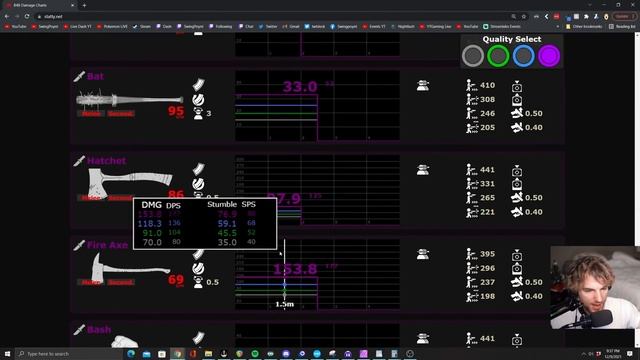Viewport: 640px width, 360px height.
Task: Click the melee knife icon beside Bat
Action: click(x=79, y=76)
